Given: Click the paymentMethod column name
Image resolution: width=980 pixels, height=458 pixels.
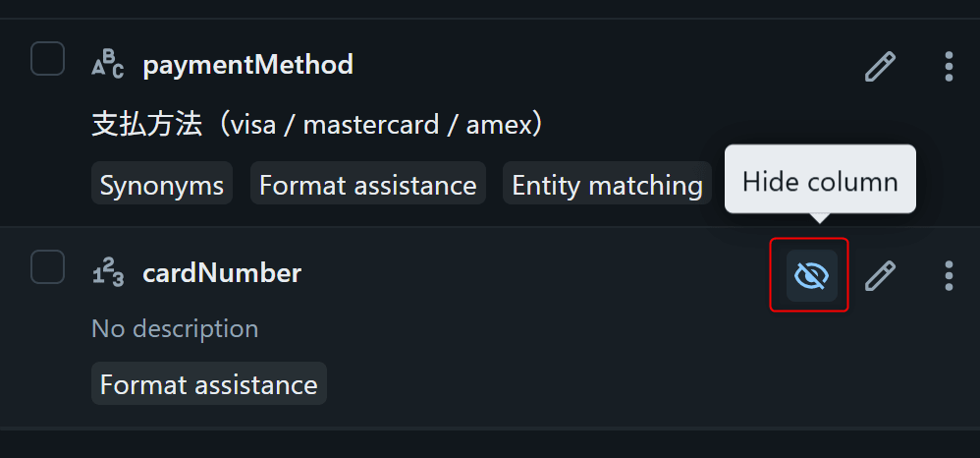Looking at the screenshot, I should (247, 66).
